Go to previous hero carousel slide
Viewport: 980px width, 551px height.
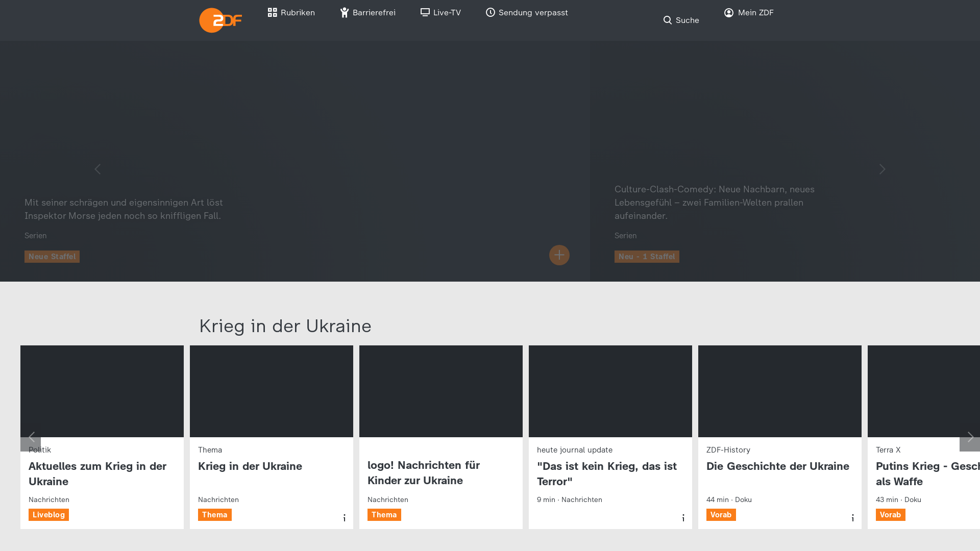coord(97,169)
